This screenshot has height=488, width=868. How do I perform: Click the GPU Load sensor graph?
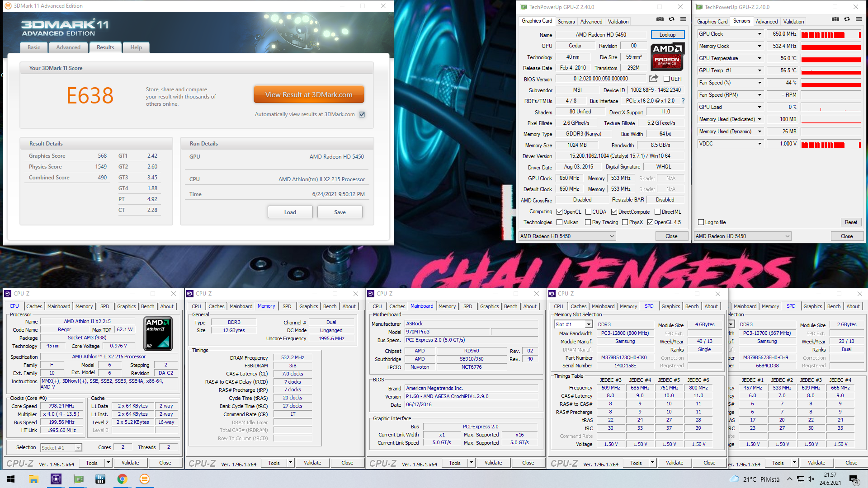[831, 107]
